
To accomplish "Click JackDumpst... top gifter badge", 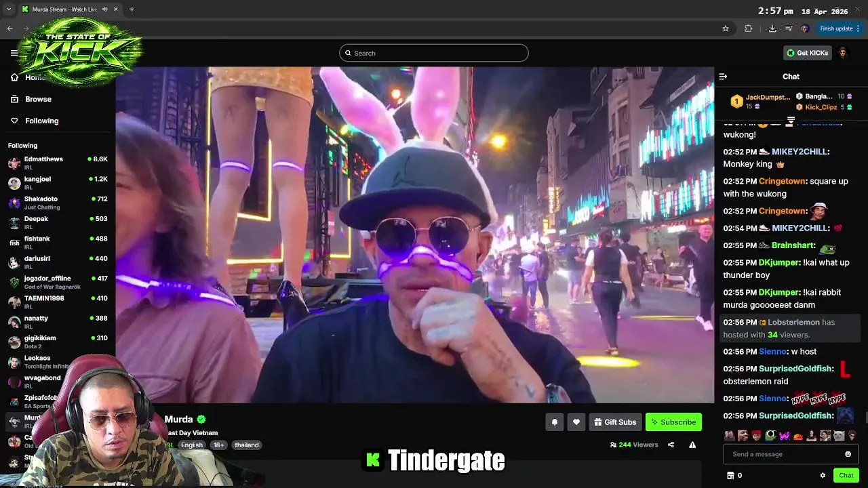I will point(736,102).
